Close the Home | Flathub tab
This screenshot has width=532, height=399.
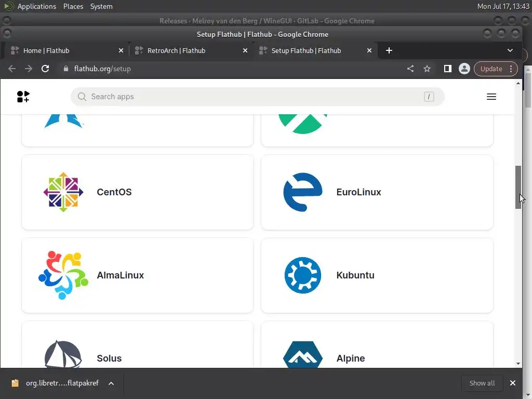coord(121,50)
